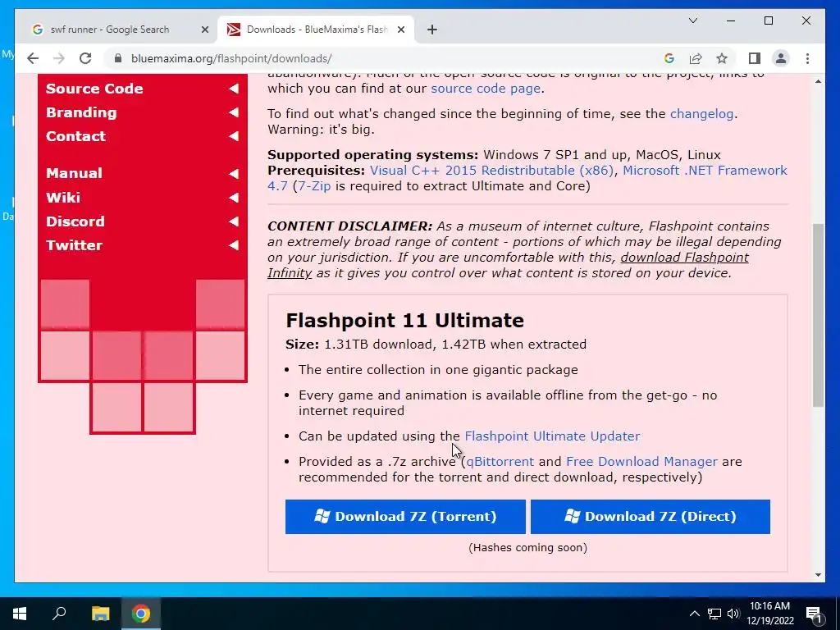Viewport: 840px width, 630px height.
Task: Minimize the Chrome window
Action: (x=731, y=21)
